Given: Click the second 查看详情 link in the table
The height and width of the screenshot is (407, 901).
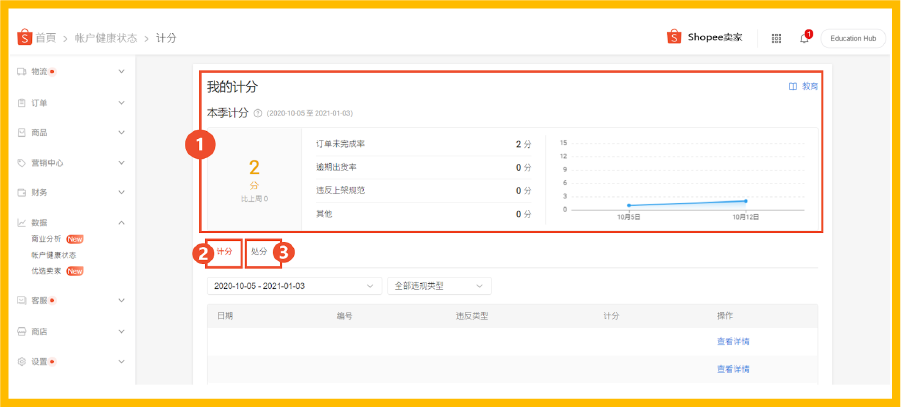Looking at the screenshot, I should 733,369.
